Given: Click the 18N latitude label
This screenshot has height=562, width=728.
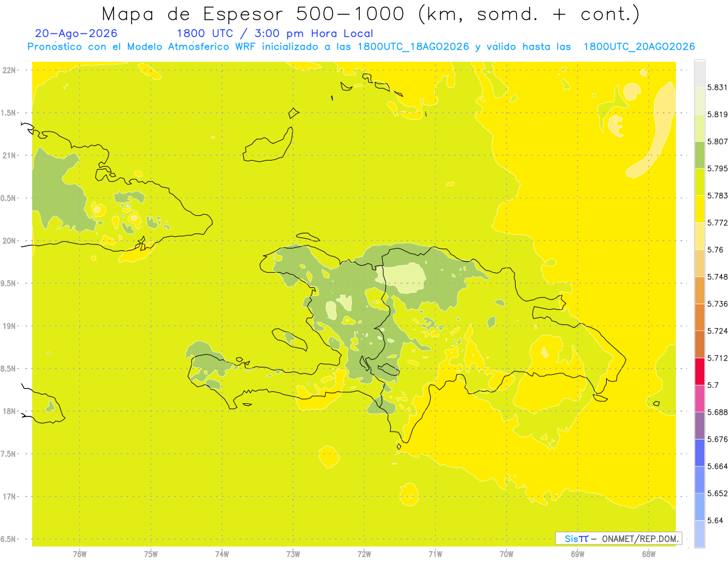Looking at the screenshot, I should [10, 411].
